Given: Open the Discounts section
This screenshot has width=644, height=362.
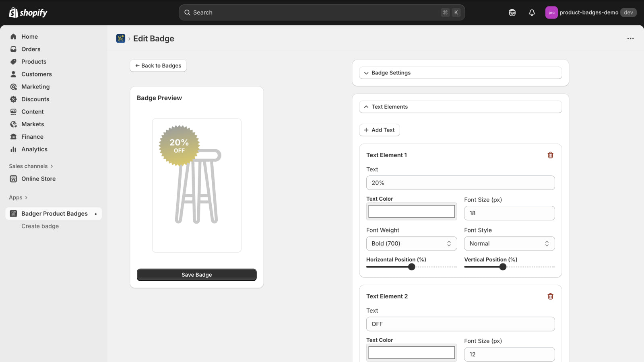Looking at the screenshot, I should coord(35,99).
